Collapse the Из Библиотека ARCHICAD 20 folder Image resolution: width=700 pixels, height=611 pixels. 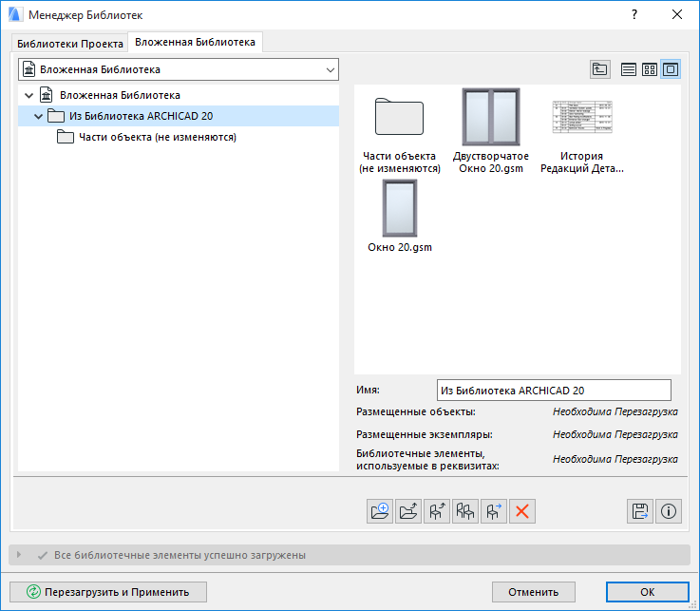38,116
